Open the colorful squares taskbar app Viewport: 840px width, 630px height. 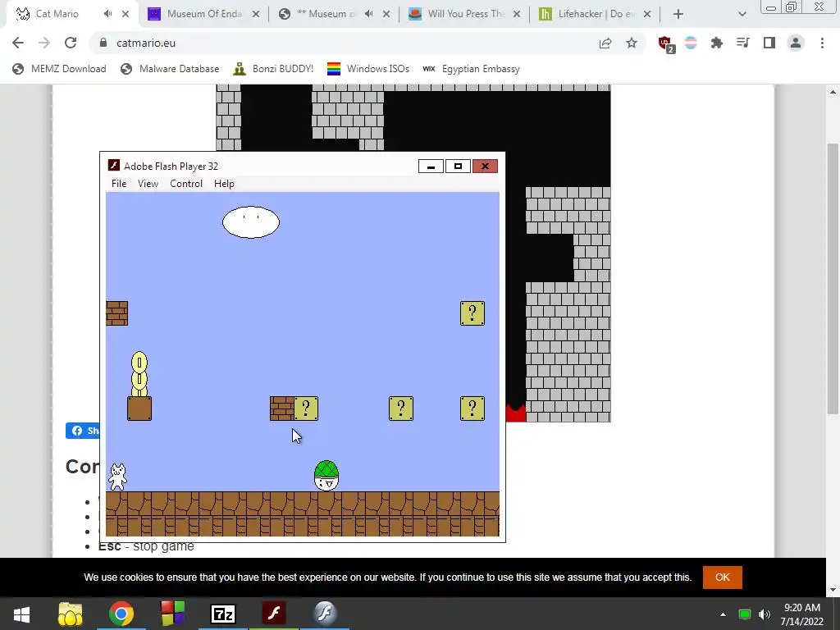[x=172, y=614]
